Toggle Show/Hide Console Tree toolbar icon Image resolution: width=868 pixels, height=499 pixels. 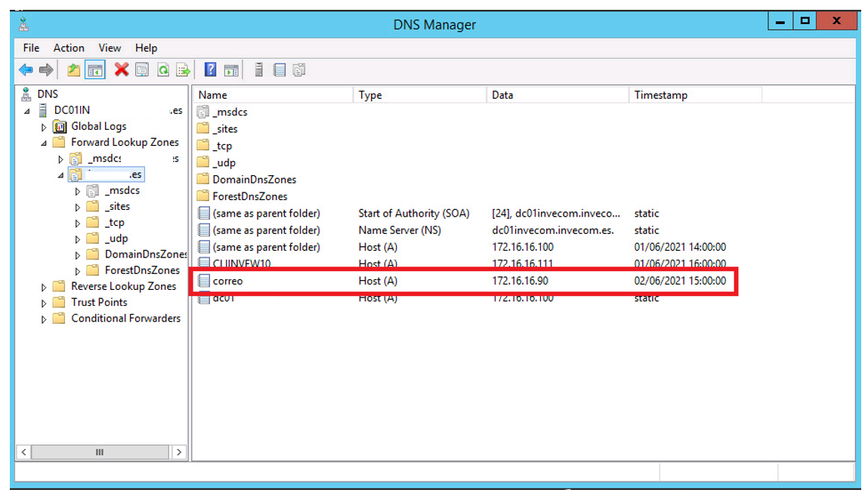pos(94,70)
